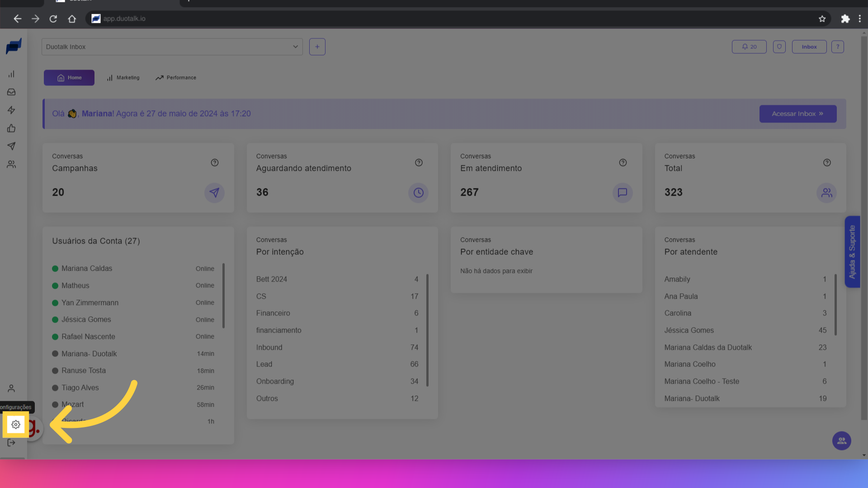
Task: Click the shield icon button in header
Action: 779,47
